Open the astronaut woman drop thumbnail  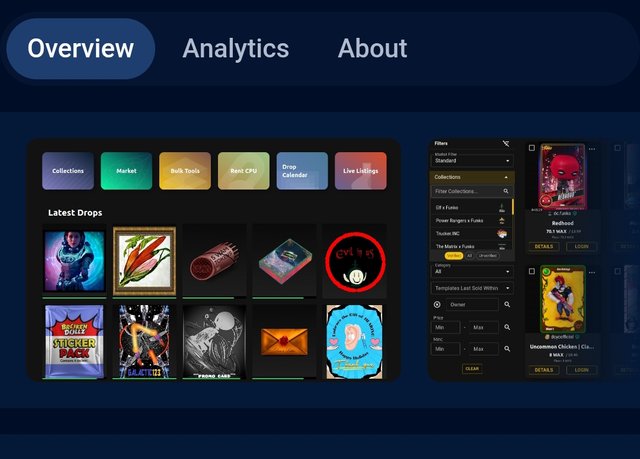tap(74, 261)
